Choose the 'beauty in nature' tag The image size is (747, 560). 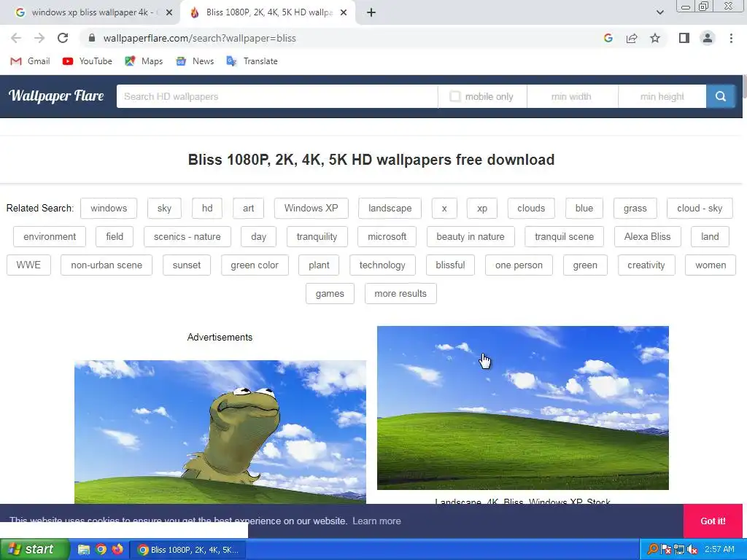click(x=471, y=237)
